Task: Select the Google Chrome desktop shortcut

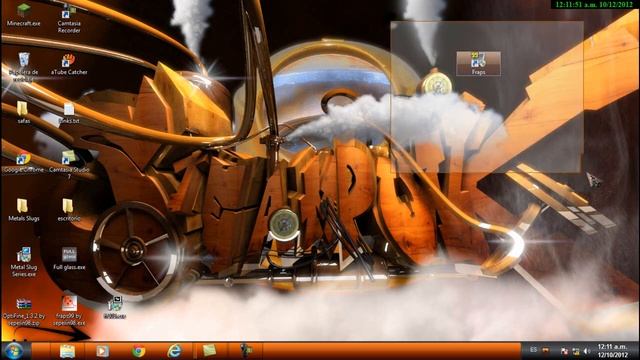Action: tap(24, 162)
